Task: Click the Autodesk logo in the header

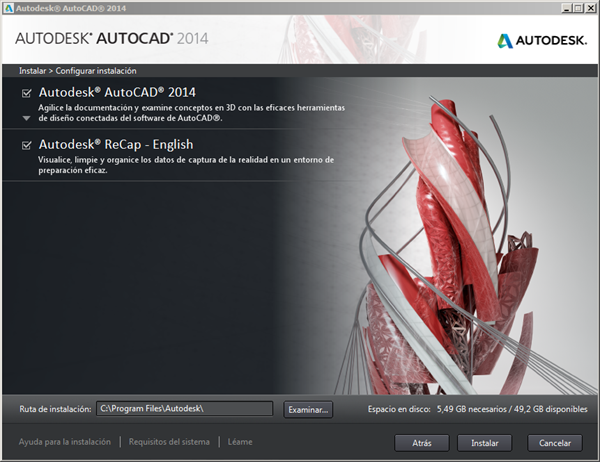Action: tap(541, 40)
